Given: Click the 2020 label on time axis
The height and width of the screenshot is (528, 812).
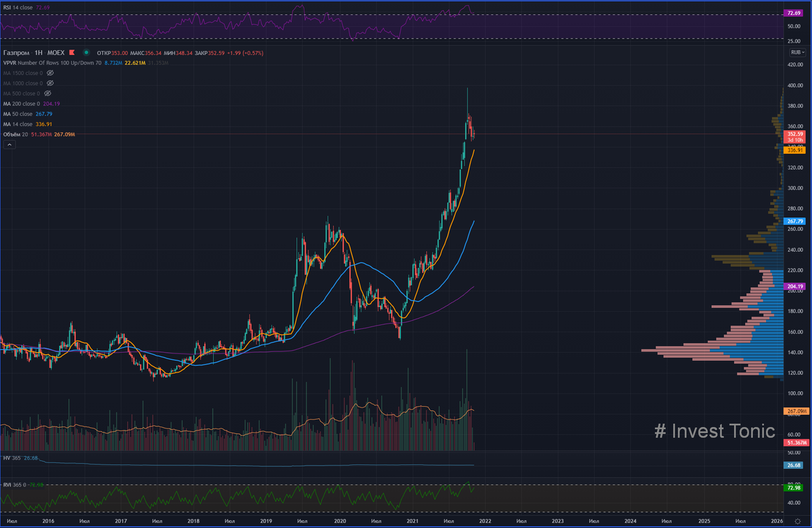Looking at the screenshot, I should pos(340,521).
